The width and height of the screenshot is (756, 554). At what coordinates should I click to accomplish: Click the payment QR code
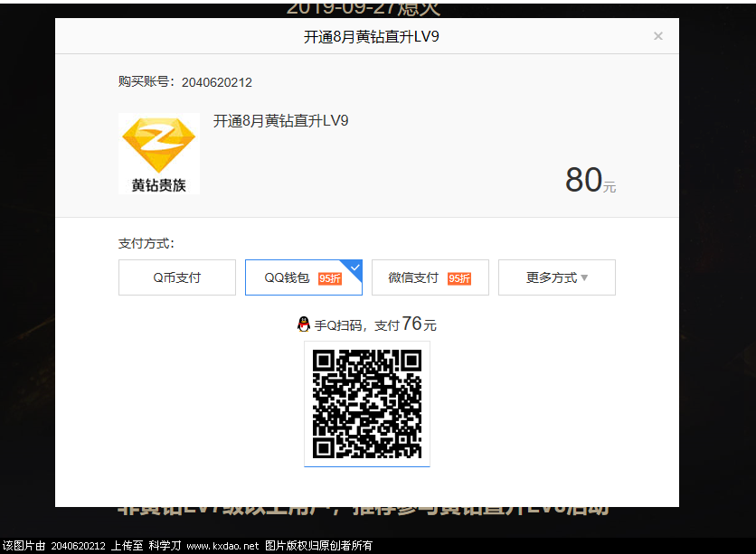[x=367, y=404]
